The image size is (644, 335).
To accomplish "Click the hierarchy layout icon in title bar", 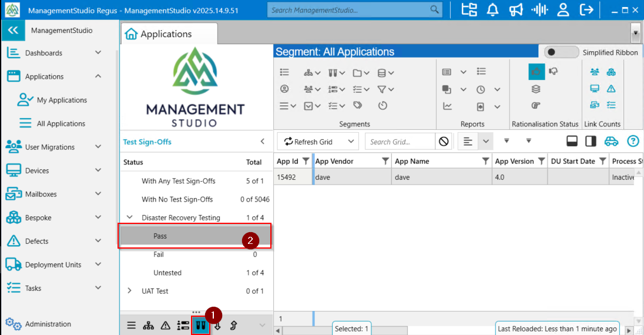I will coord(469,10).
